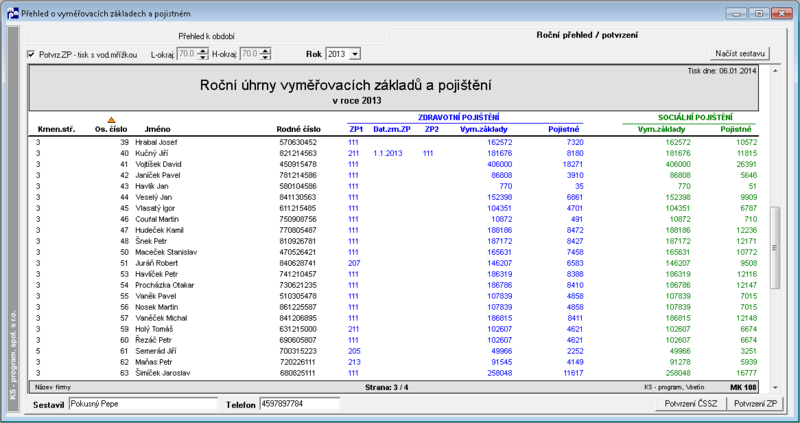Click the ZP2 column header
The height and width of the screenshot is (423, 800).
pyautogui.click(x=432, y=129)
